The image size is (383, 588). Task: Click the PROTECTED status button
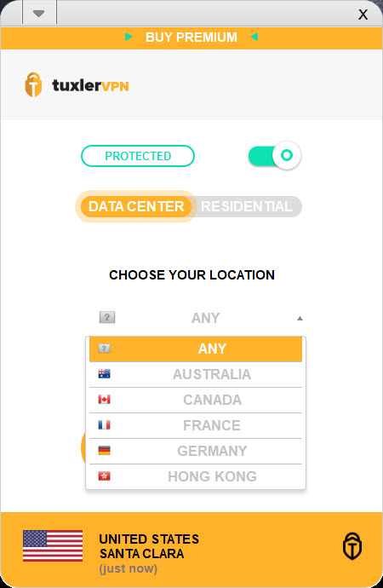[x=138, y=156]
